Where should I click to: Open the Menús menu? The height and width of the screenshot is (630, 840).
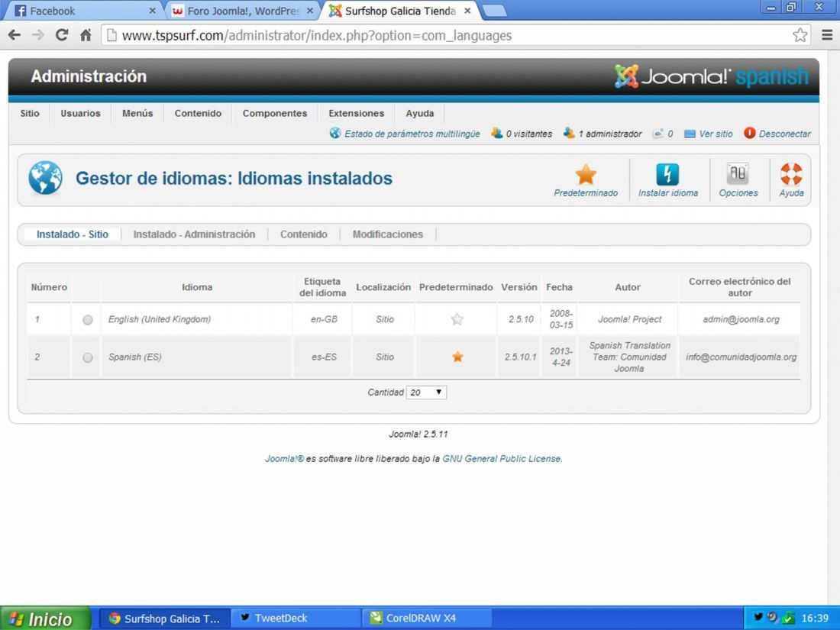tap(137, 113)
